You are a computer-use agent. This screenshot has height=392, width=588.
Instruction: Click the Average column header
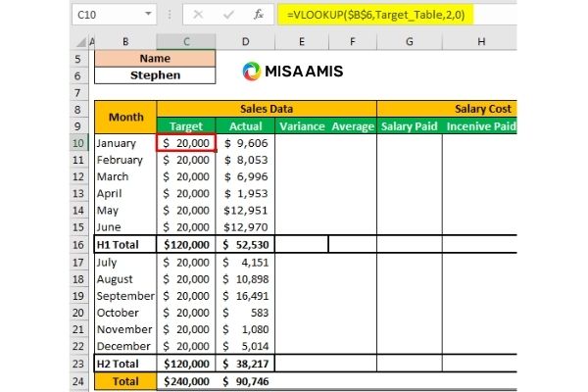tap(353, 126)
